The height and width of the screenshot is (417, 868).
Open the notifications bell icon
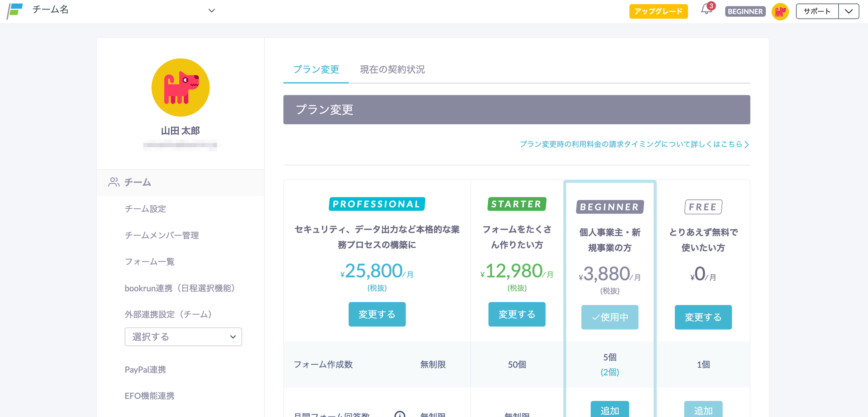point(706,10)
